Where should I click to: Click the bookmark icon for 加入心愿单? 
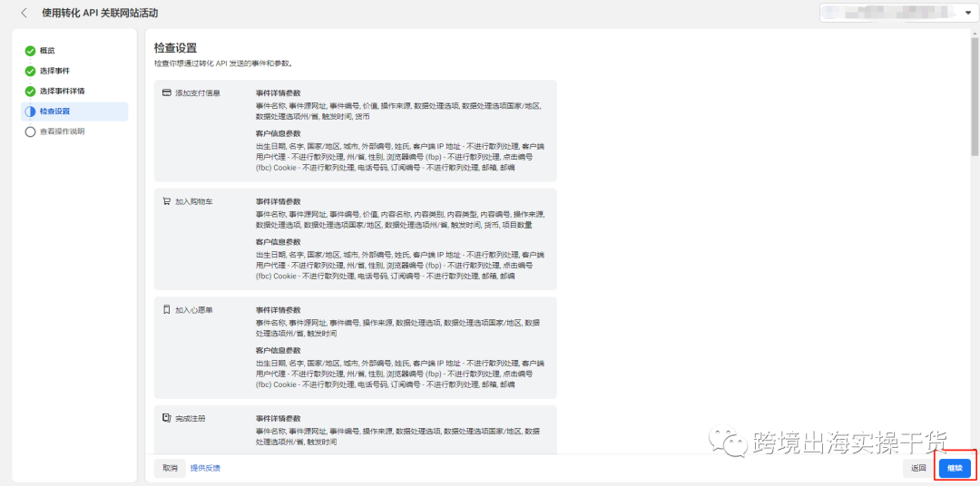(166, 310)
